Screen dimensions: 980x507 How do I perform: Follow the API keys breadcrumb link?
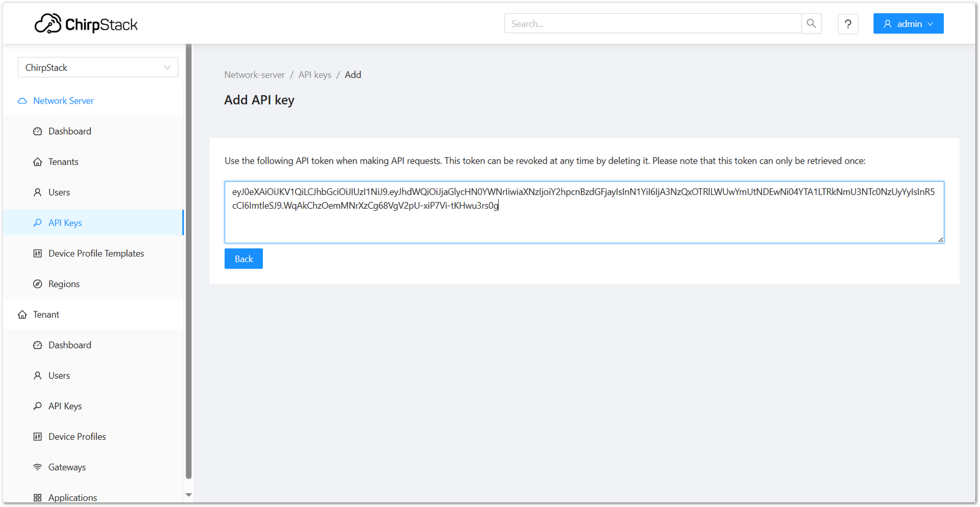[314, 75]
